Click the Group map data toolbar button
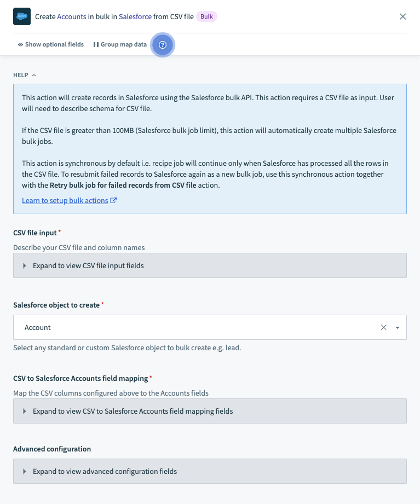This screenshot has height=504, width=420. pyautogui.click(x=119, y=44)
